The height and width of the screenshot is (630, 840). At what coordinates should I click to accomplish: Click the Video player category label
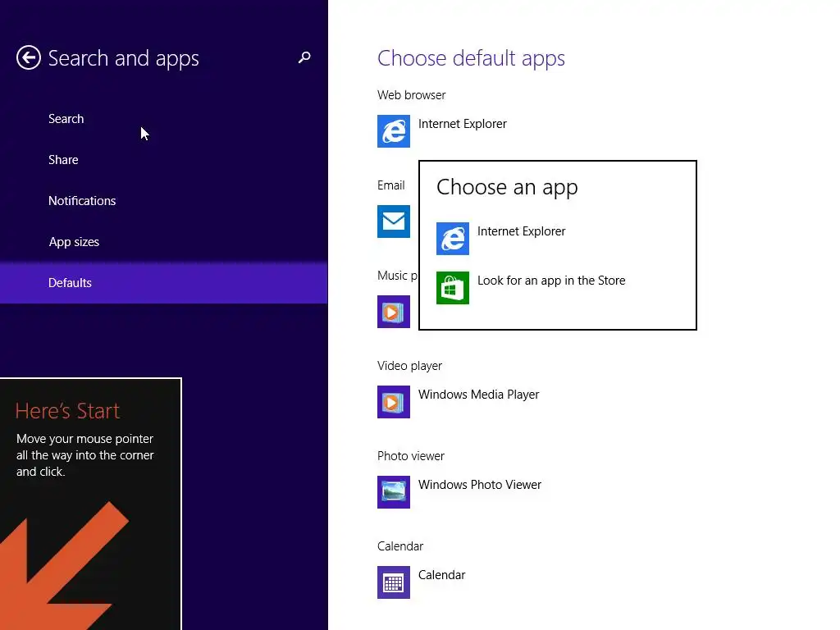pos(409,366)
